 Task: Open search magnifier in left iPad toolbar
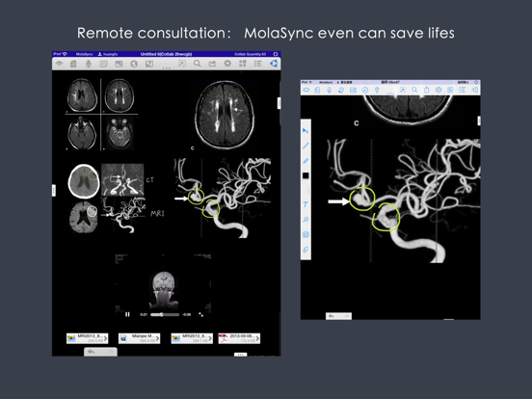[x=198, y=64]
